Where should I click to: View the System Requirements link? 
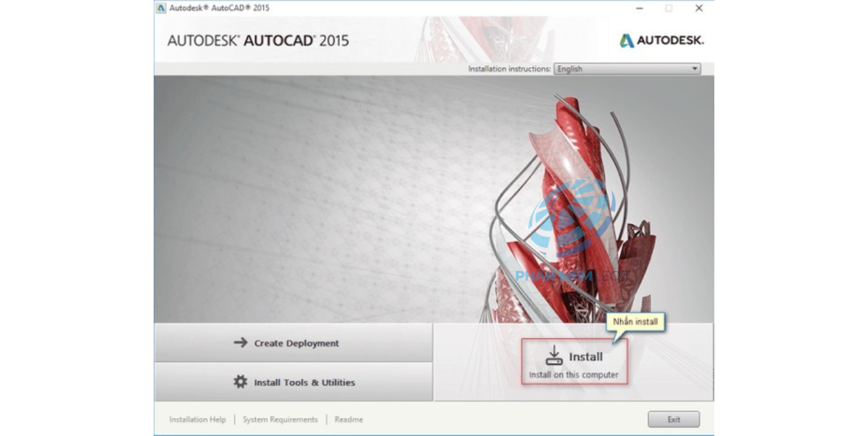tap(280, 419)
